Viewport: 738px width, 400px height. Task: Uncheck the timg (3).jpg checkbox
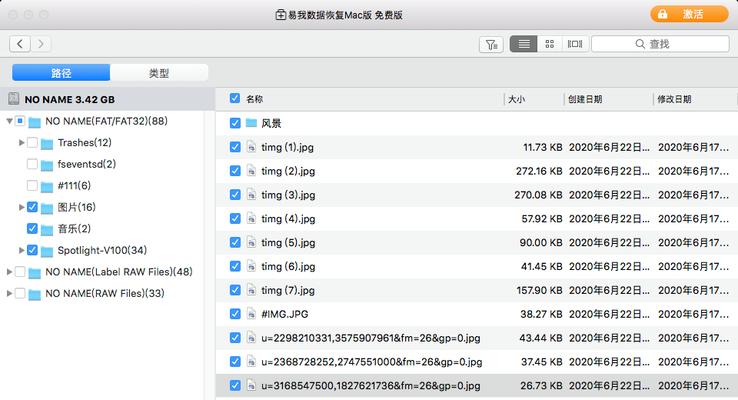point(235,194)
